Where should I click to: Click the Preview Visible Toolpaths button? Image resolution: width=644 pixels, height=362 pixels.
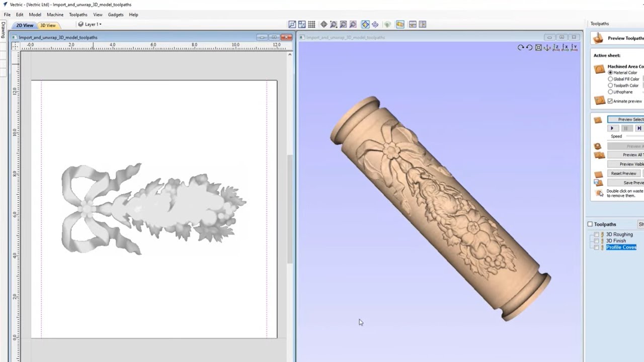click(626, 164)
